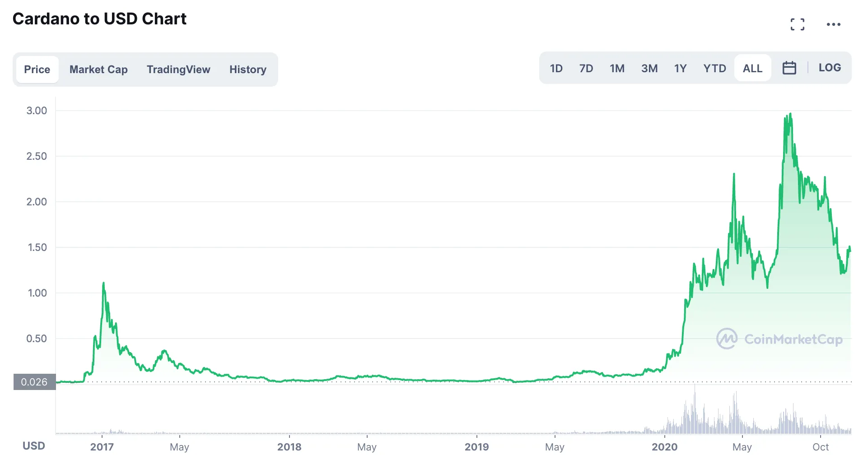Click the 2.00 y-axis label
868x455 pixels.
37,202
